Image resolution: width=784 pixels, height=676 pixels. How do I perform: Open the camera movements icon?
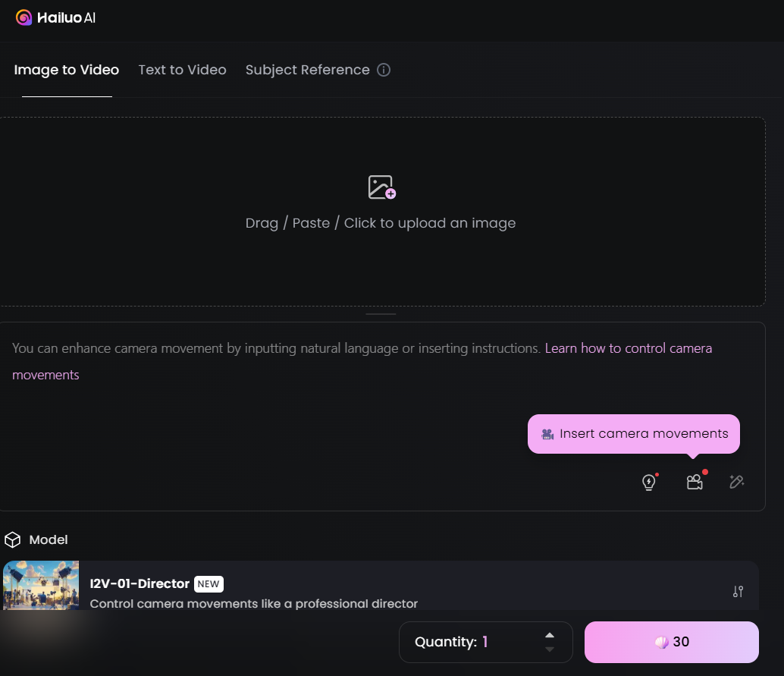695,482
